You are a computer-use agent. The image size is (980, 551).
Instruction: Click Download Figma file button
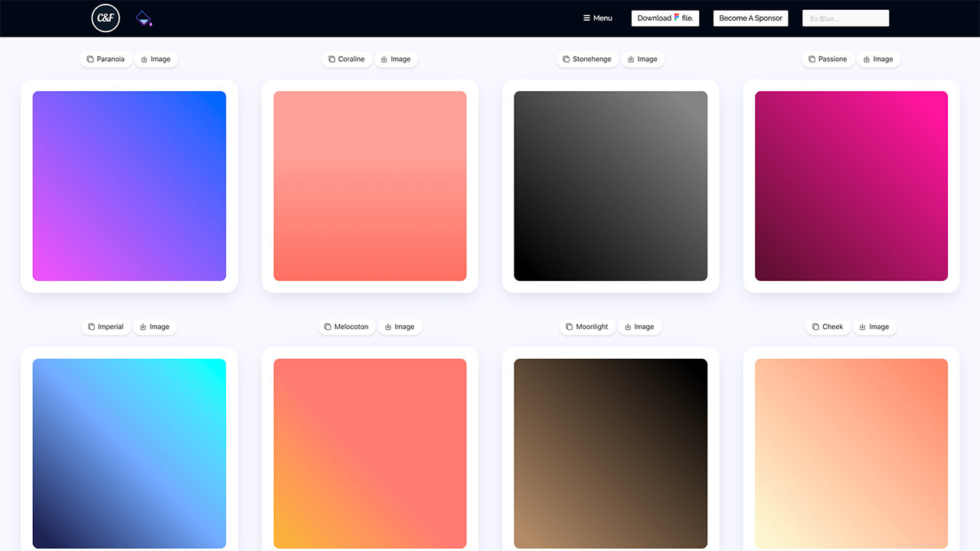pyautogui.click(x=665, y=18)
